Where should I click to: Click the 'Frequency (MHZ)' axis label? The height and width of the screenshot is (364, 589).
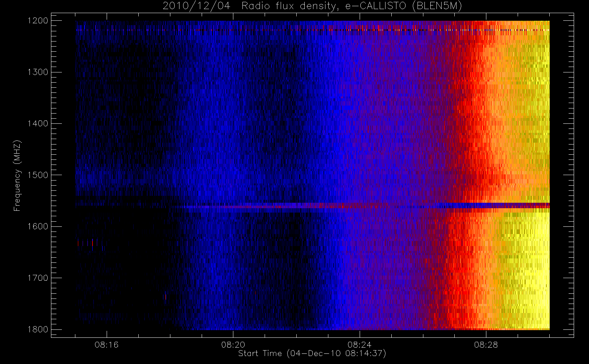pyautogui.click(x=17, y=175)
